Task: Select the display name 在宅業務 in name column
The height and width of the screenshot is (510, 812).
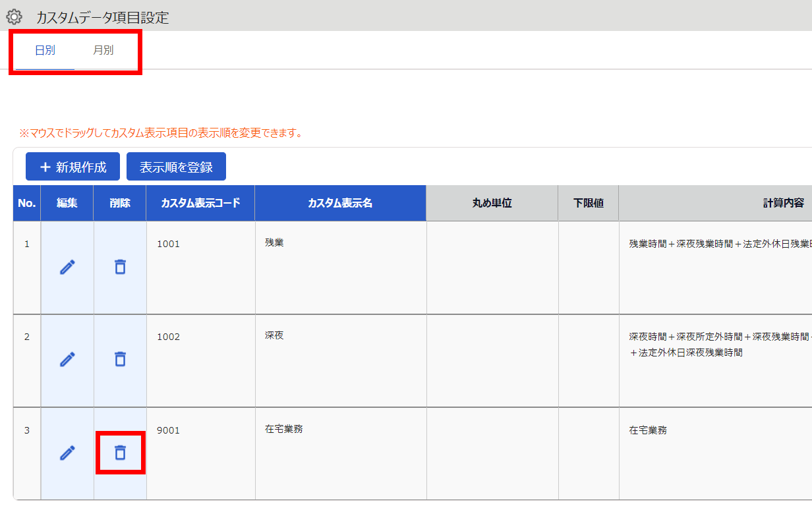Action: (284, 429)
